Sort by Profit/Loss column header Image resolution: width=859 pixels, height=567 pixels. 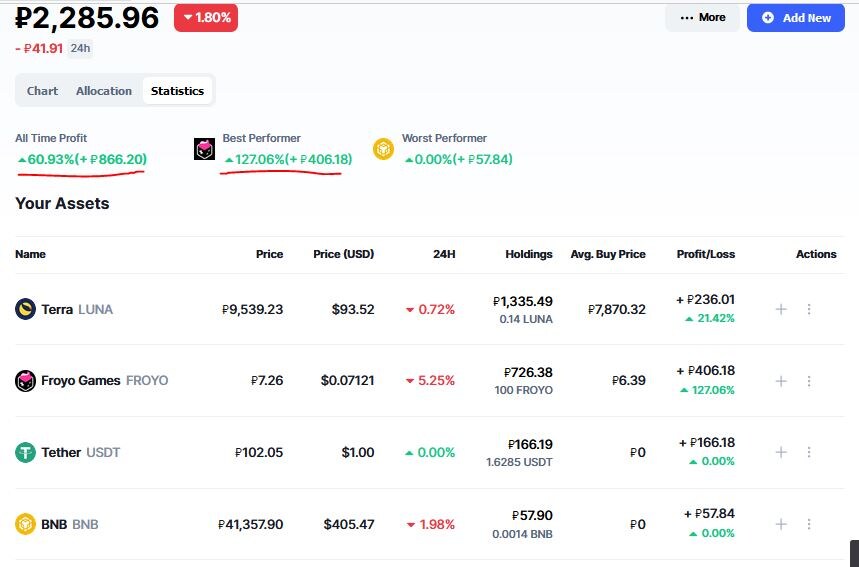[x=706, y=254]
